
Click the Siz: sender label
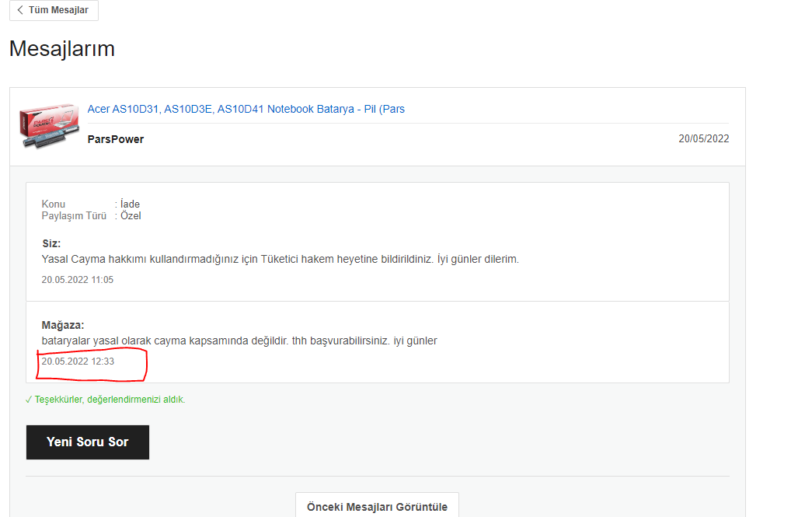click(x=51, y=243)
